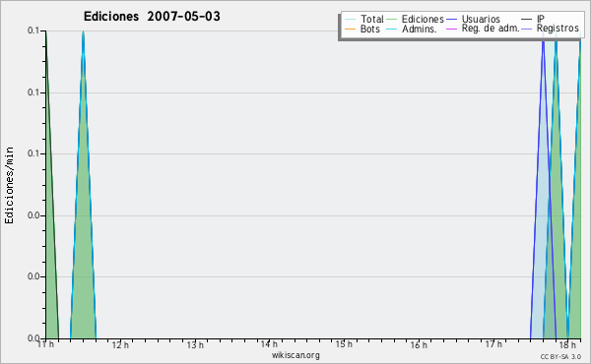This screenshot has height=364, width=591.
Task: Click the chart title "Ediciones 2007-05-03"
Action: coord(152,17)
